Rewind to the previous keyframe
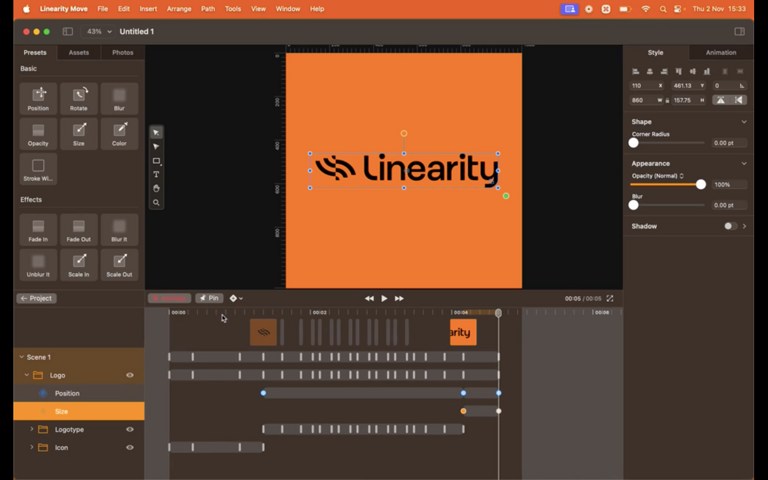 [369, 298]
